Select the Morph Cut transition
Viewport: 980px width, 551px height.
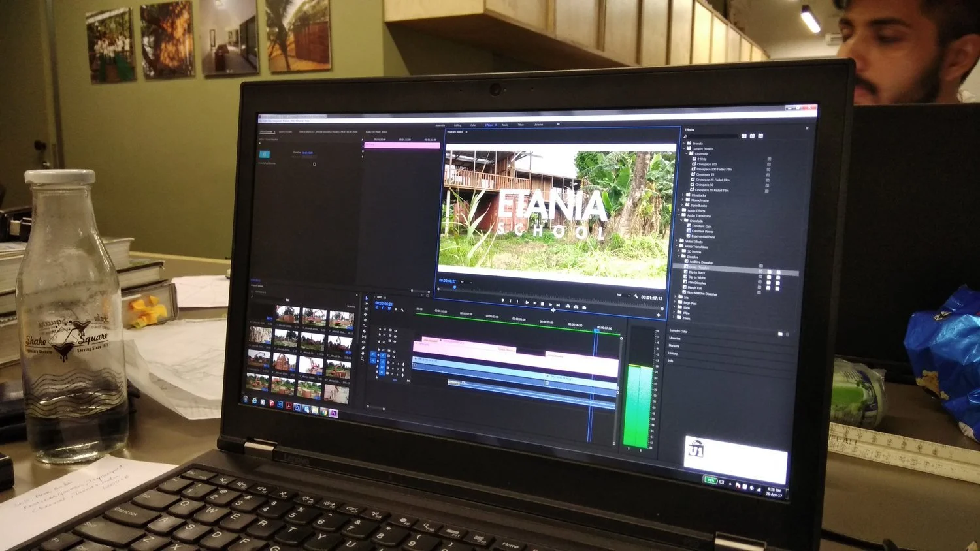pyautogui.click(x=693, y=288)
